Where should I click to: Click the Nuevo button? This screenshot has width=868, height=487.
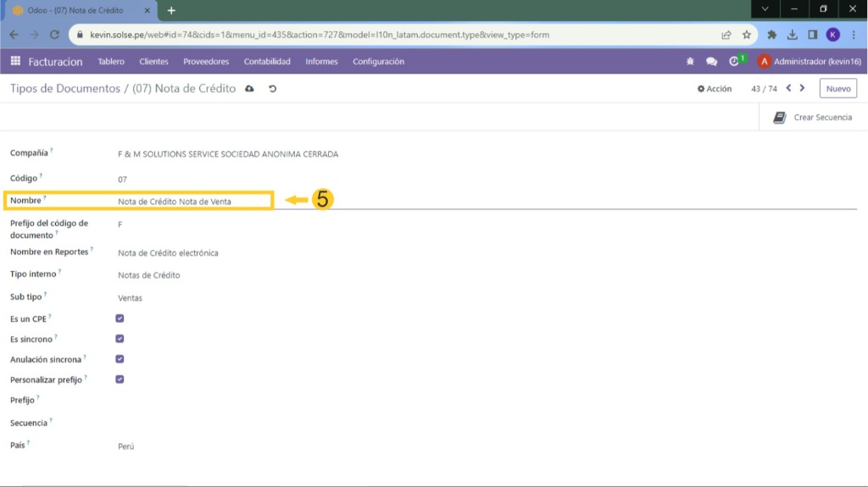(837, 89)
